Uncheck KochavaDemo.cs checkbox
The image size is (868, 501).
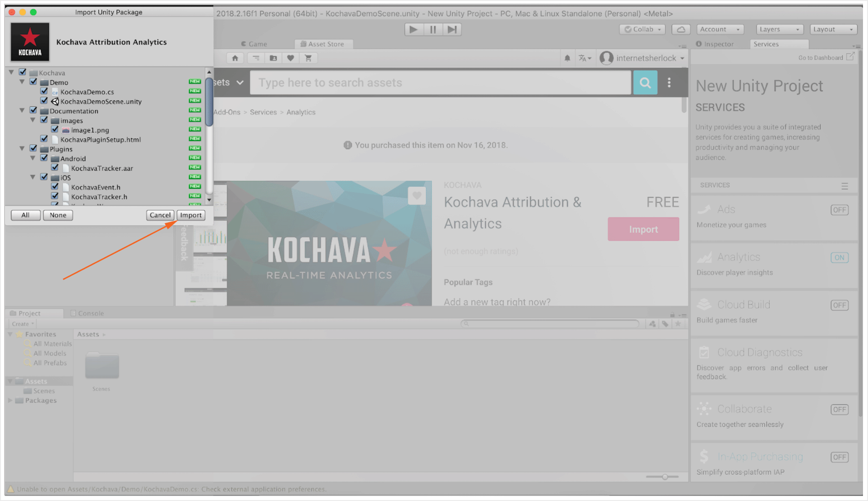(44, 91)
